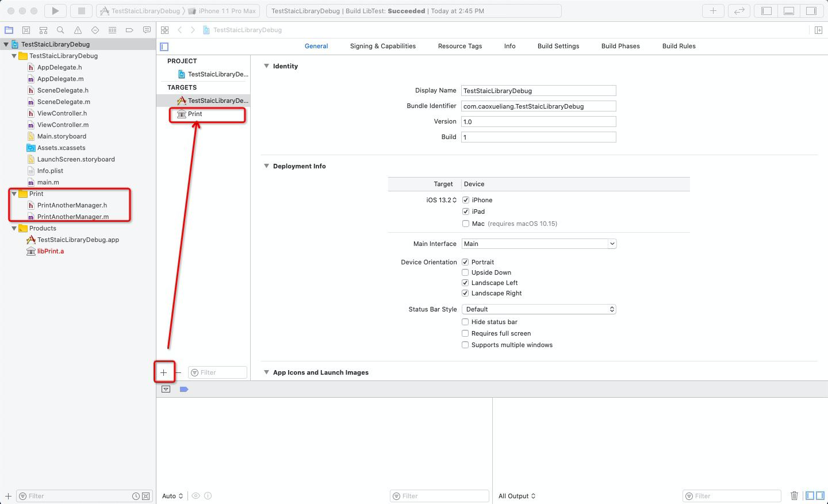Uncheck the iPhone device checkbox
This screenshot has width=828, height=504.
[466, 200]
